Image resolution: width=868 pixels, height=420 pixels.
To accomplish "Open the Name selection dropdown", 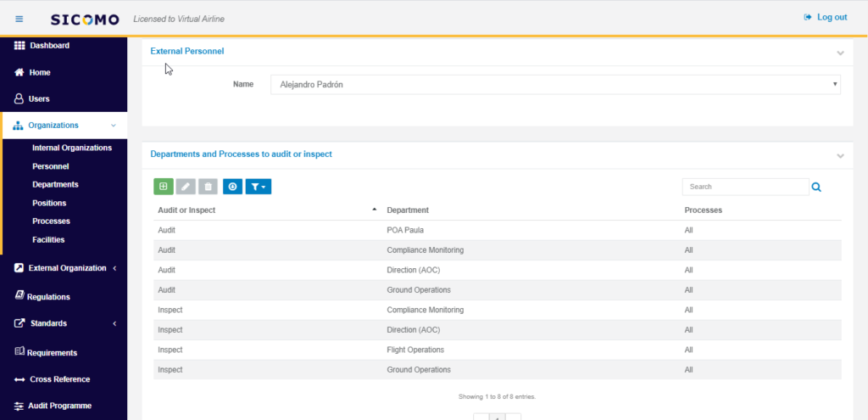I will 555,85.
